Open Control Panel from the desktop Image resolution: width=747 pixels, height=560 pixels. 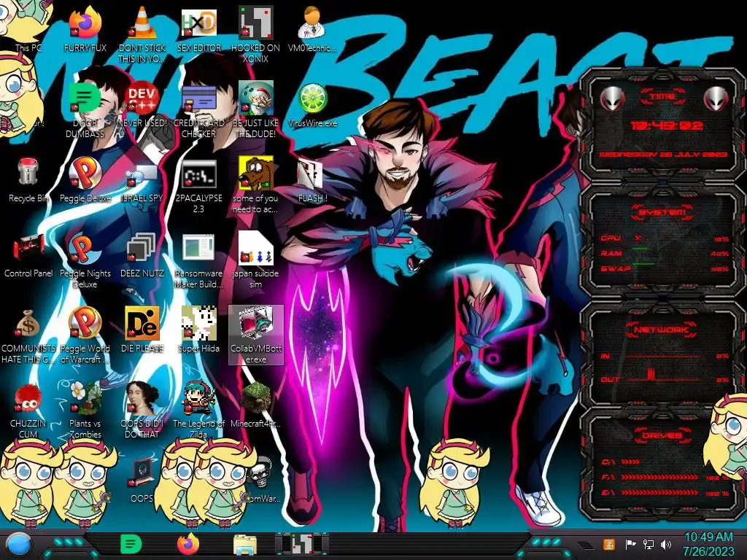(28, 255)
